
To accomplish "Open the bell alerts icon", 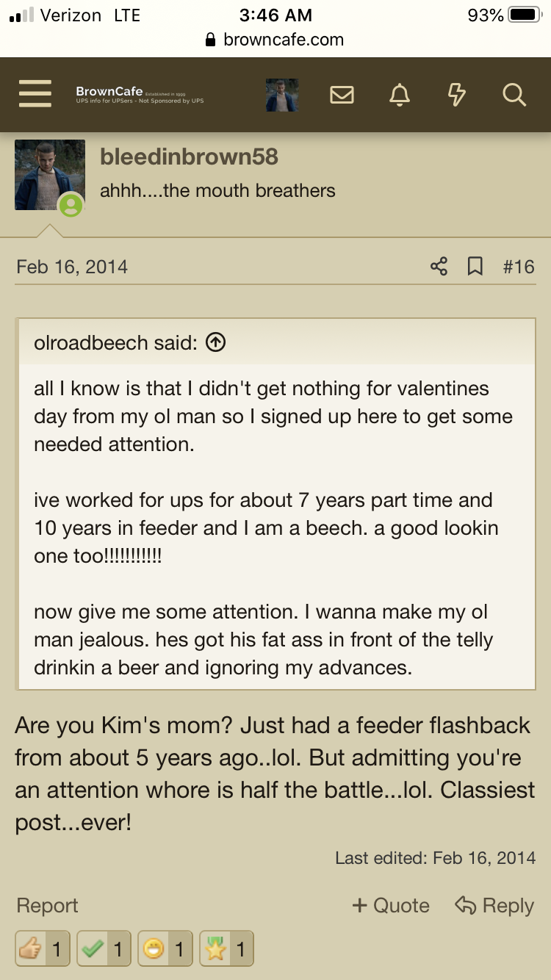I will 399,95.
